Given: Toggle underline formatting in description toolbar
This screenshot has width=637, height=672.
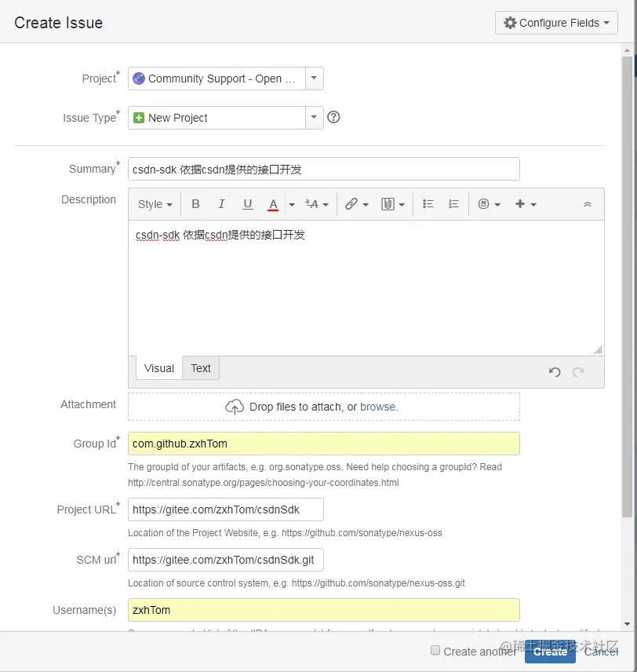Looking at the screenshot, I should [247, 204].
